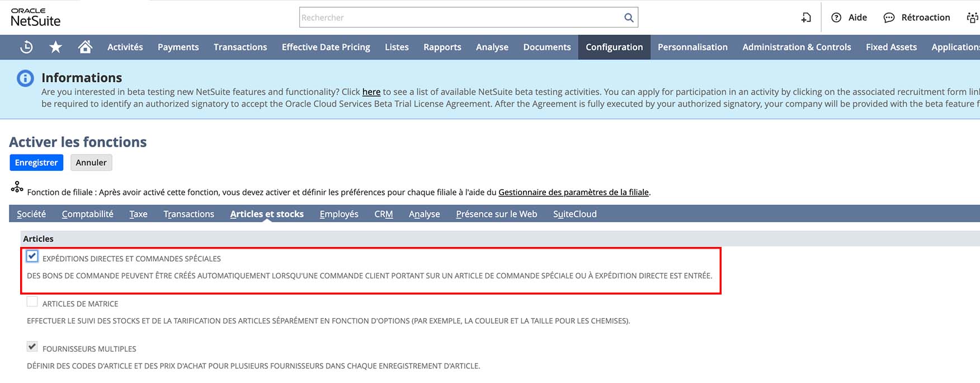Open the Shortcuts star icon
The height and width of the screenshot is (383, 980).
pyautogui.click(x=55, y=47)
